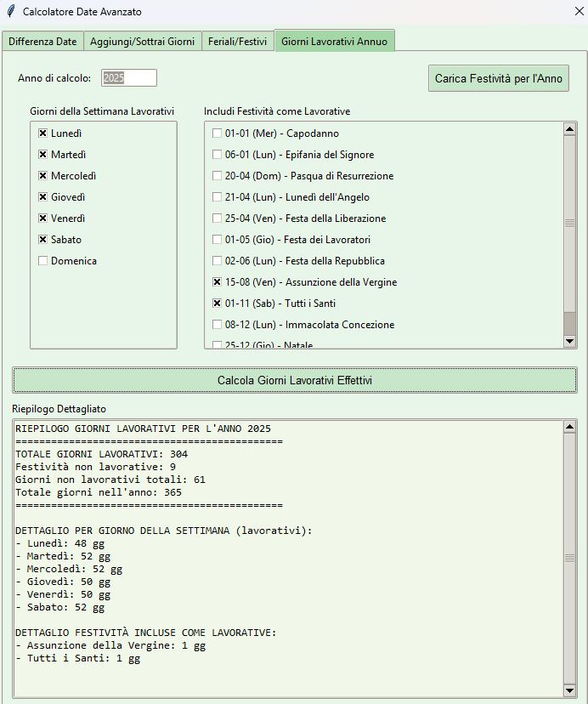Uncheck Assunzione della Vergine holiday
This screenshot has width=588, height=704.
pos(217,282)
